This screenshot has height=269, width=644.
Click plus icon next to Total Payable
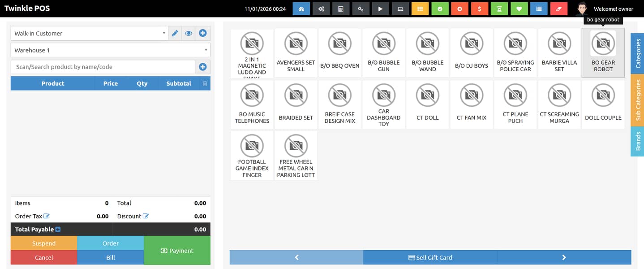tap(58, 230)
